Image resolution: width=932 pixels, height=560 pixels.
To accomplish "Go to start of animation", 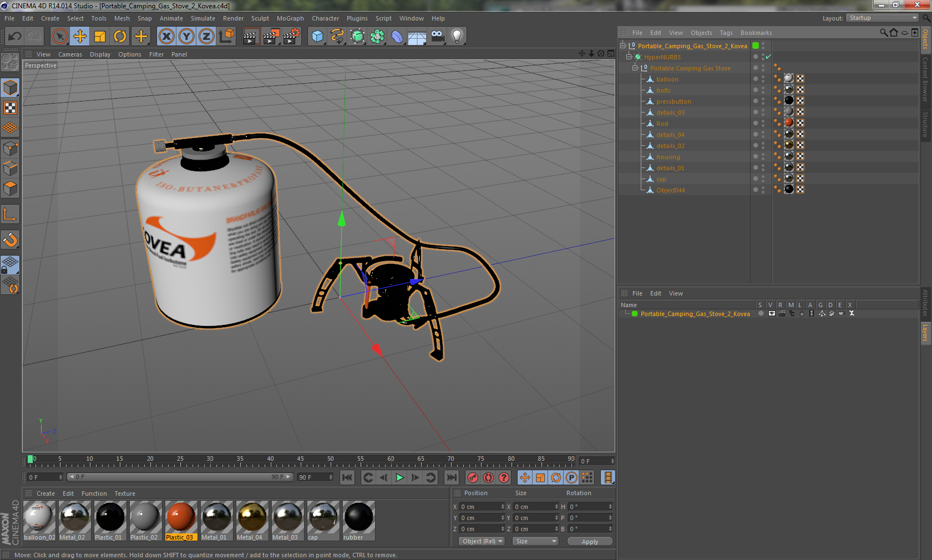I will click(347, 477).
